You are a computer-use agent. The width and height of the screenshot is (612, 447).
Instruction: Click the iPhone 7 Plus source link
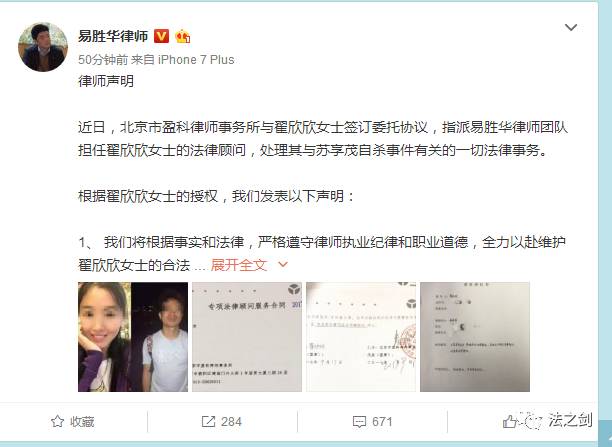tap(196, 60)
